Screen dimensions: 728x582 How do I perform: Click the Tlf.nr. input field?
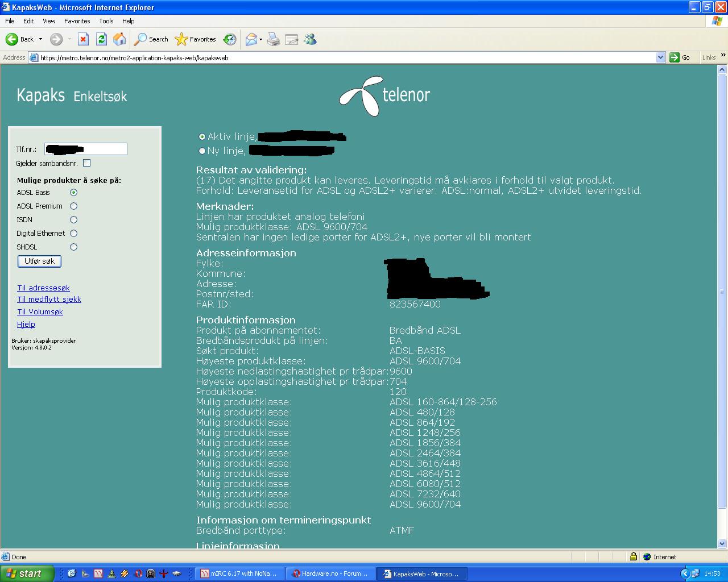click(86, 149)
